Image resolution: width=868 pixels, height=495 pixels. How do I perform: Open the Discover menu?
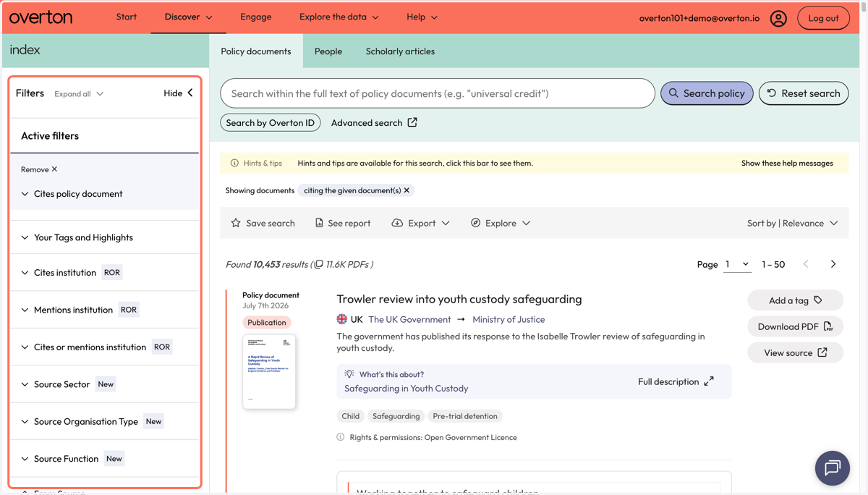point(188,17)
